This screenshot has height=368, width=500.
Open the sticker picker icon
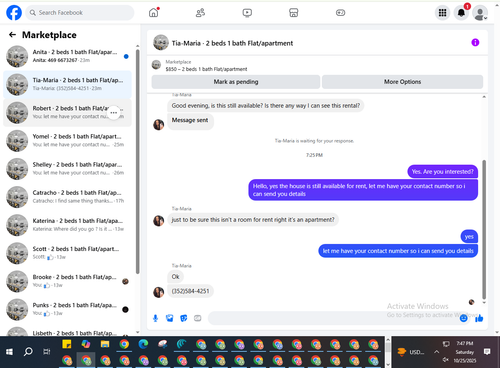tap(184, 318)
